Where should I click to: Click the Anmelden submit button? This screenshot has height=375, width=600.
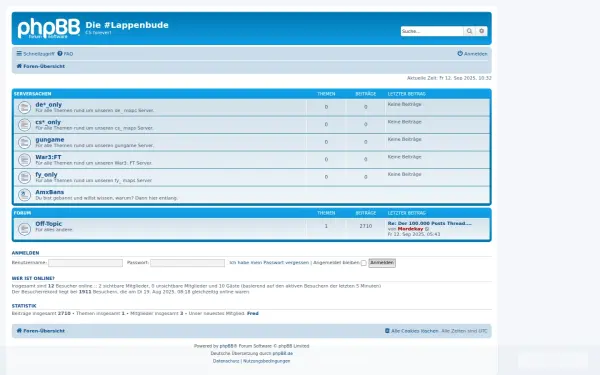tap(382, 263)
